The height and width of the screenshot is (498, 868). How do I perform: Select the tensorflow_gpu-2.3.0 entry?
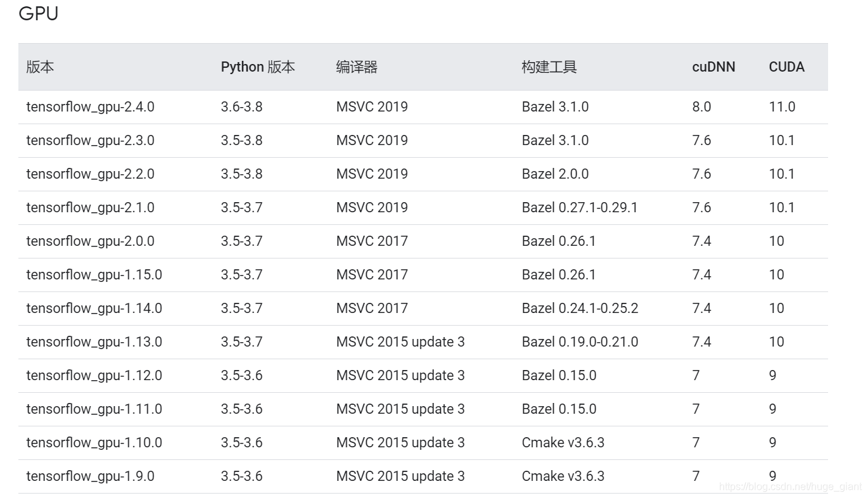[x=89, y=140]
